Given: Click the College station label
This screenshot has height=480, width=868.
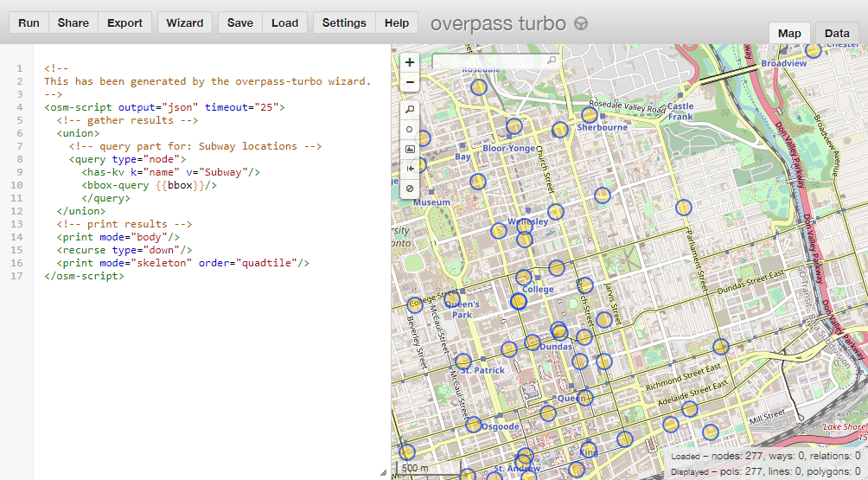Looking at the screenshot, I should 538,289.
